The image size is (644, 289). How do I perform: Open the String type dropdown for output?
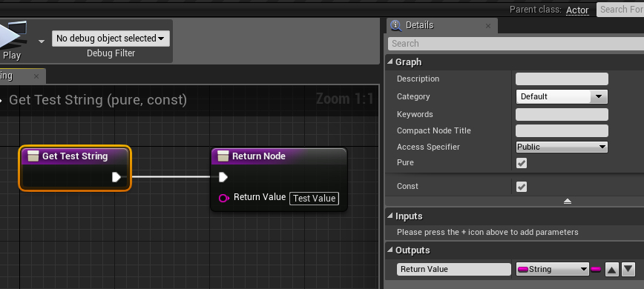coord(553,269)
